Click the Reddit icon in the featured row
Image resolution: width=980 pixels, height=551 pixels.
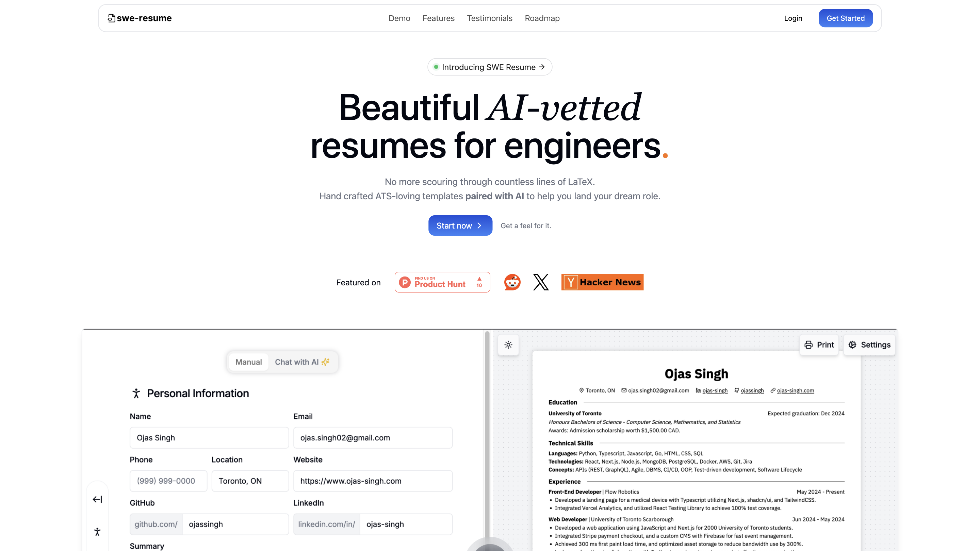click(x=512, y=282)
